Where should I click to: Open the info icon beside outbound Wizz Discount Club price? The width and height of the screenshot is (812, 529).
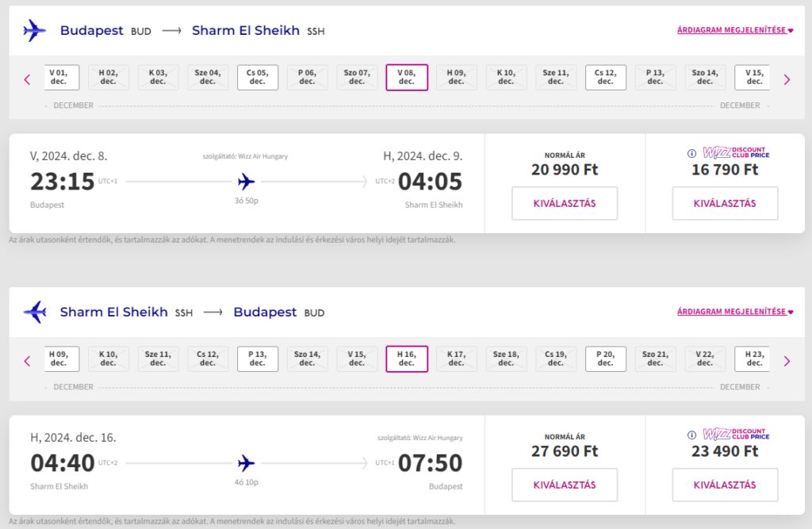coord(691,153)
